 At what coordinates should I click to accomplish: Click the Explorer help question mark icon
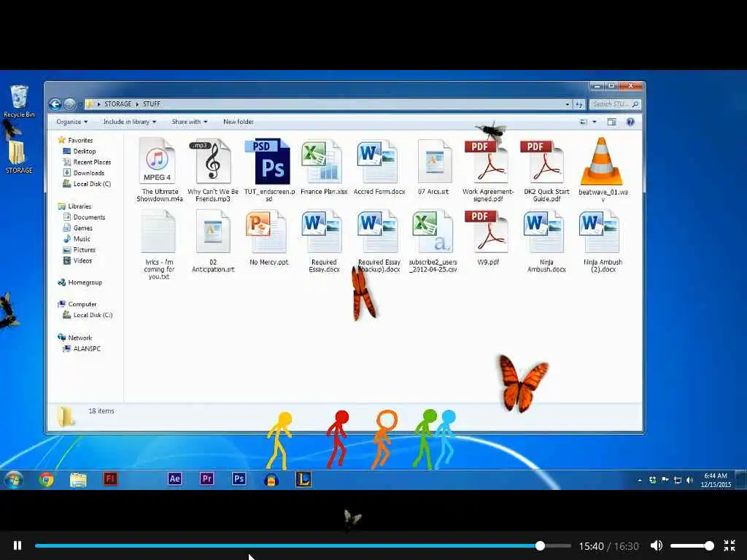pos(630,122)
